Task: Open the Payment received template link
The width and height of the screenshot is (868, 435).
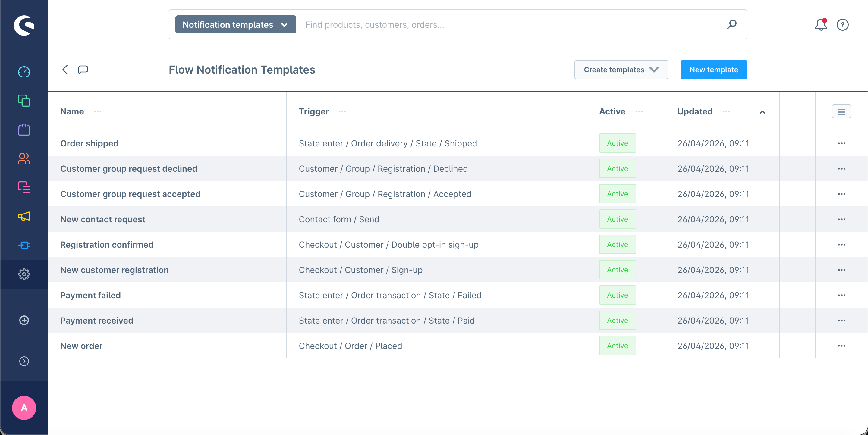Action: point(97,321)
